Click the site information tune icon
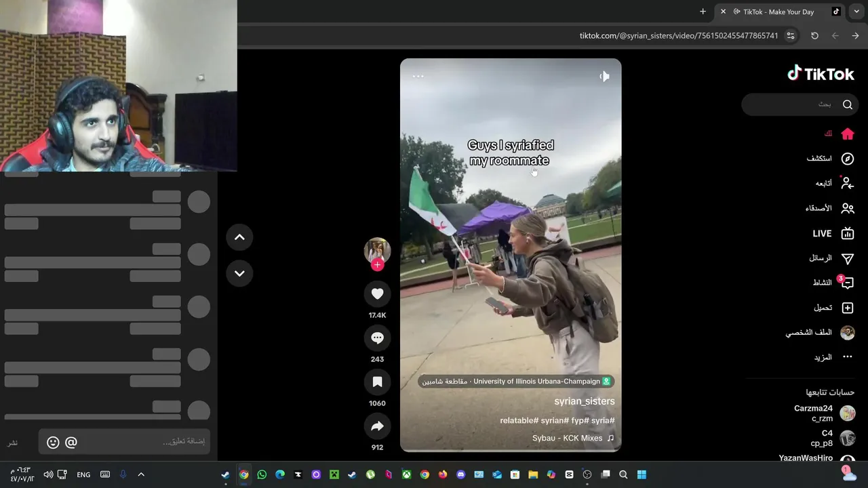 [791, 36]
